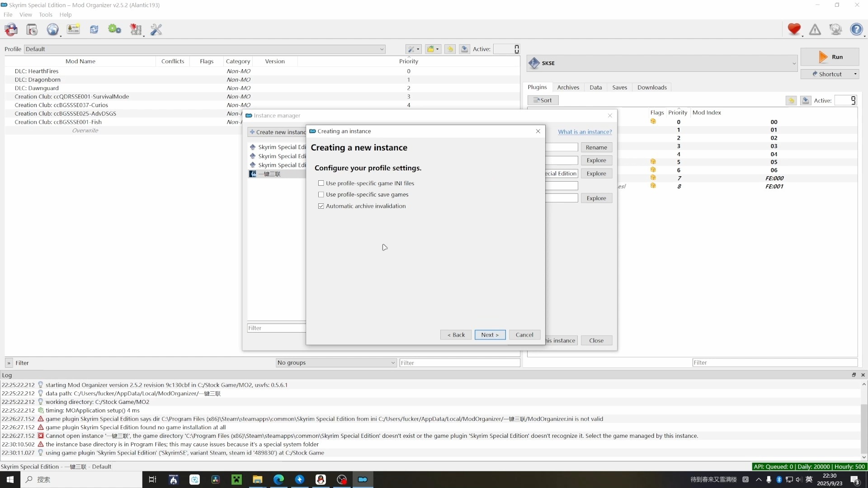Enable profile-specific game INI files
868x488 pixels.
[321, 183]
